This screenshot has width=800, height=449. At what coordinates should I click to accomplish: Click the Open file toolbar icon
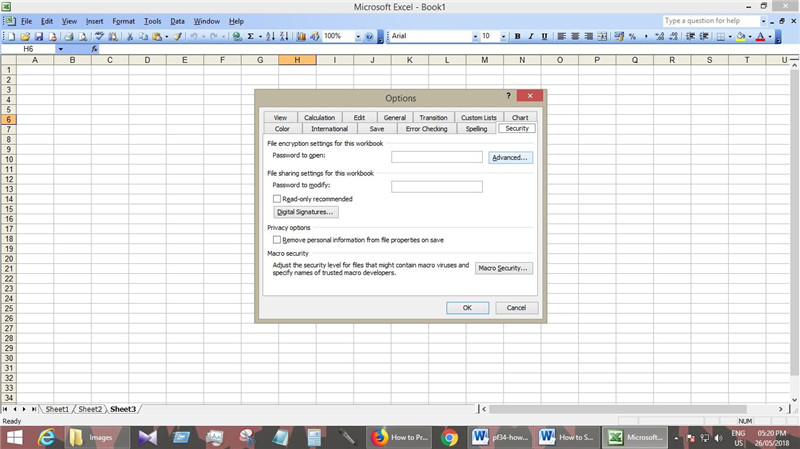pos(25,36)
